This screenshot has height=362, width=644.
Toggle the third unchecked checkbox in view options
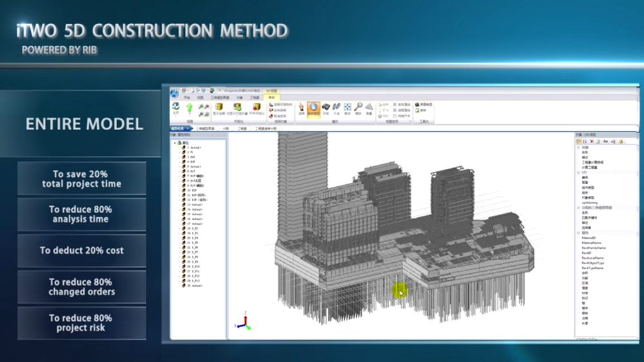395,115
